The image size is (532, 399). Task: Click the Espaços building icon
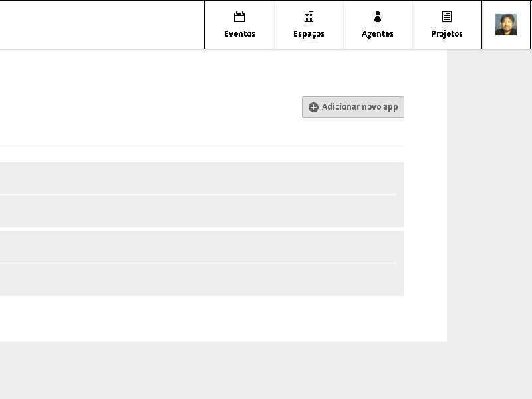[x=309, y=17]
